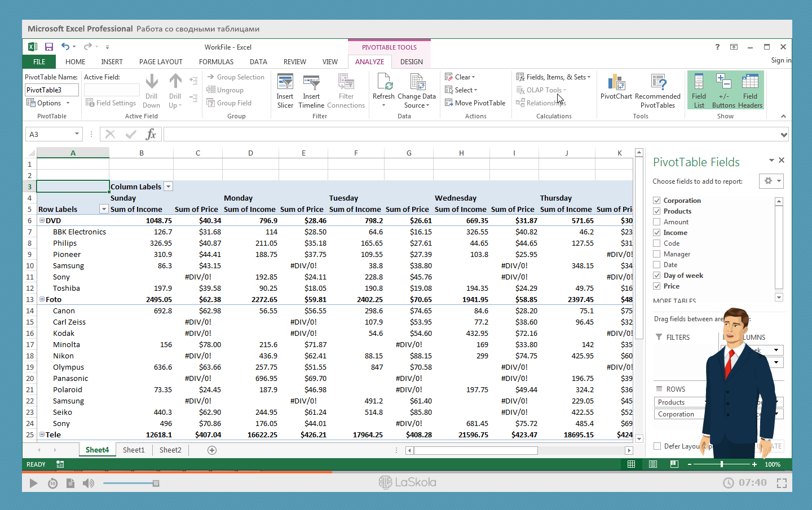Image resolution: width=812 pixels, height=510 pixels.
Task: Enable the Manager field checkbox
Action: [x=657, y=254]
